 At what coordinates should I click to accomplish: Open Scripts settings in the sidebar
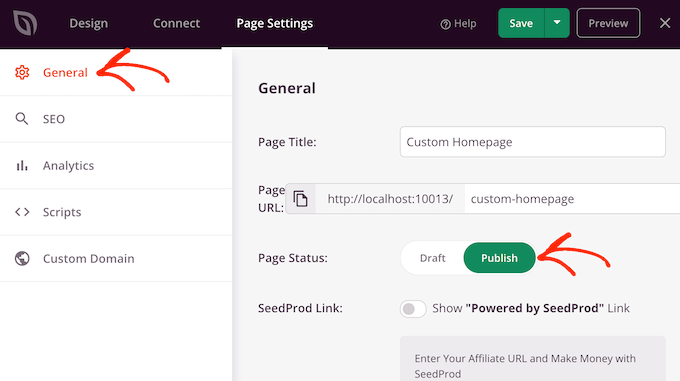pos(116,212)
